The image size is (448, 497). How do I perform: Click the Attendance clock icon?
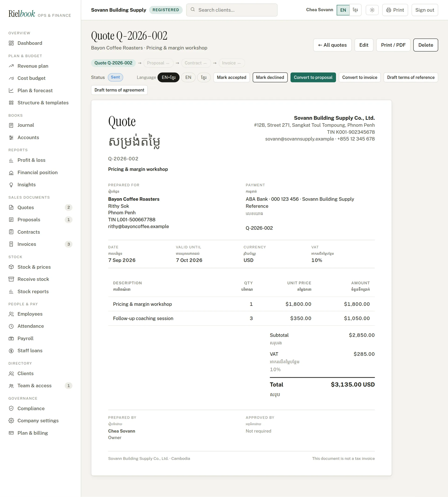tap(11, 326)
